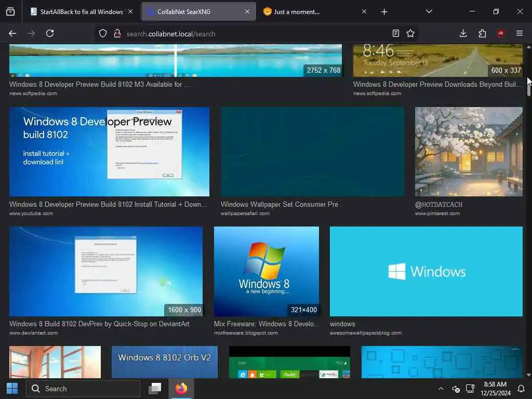
Task: Click the Firefox taskbar icon
Action: (181, 389)
